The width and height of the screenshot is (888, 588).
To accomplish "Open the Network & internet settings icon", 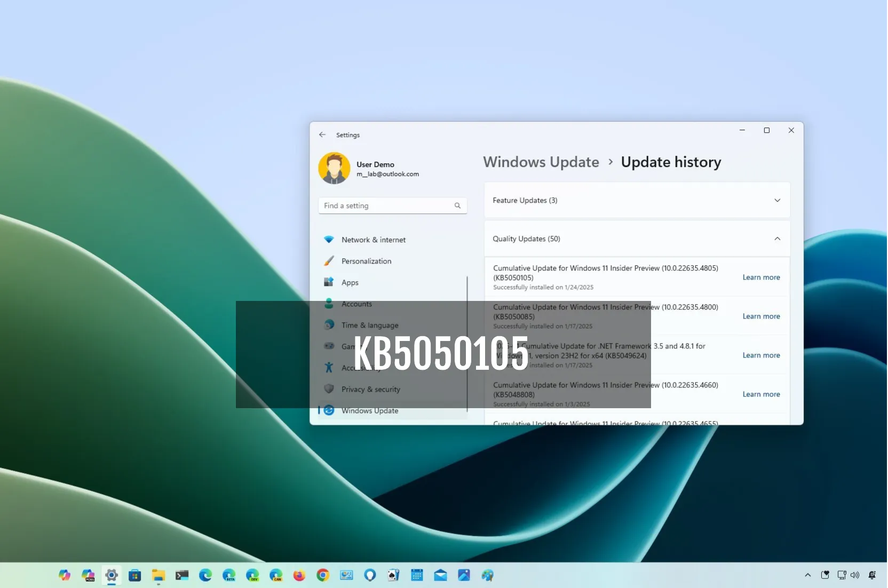I will [x=329, y=240].
